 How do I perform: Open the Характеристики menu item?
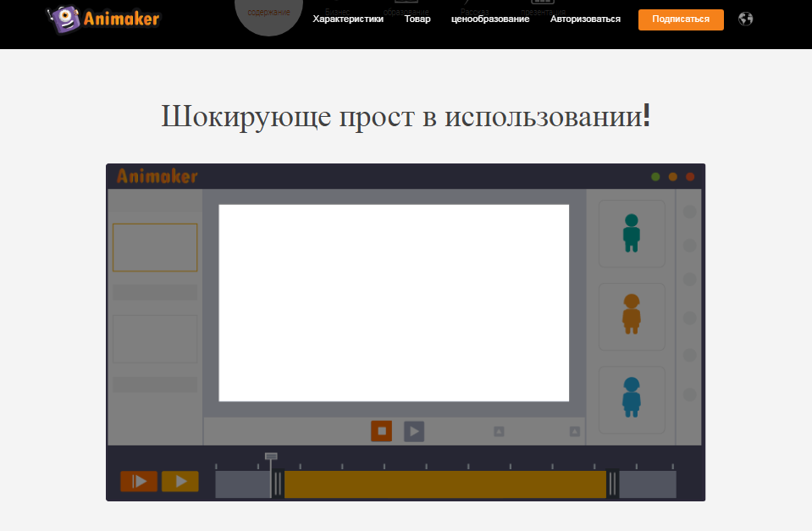pyautogui.click(x=347, y=19)
